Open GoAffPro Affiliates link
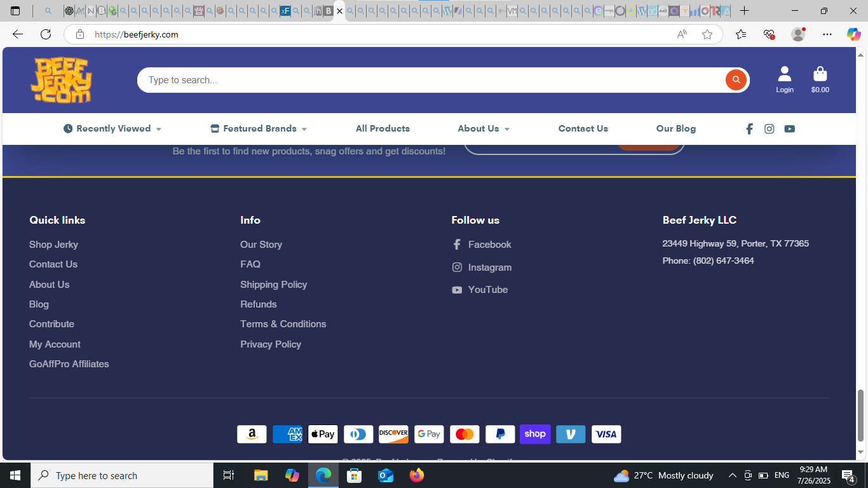Viewport: 868px width, 488px height. pyautogui.click(x=69, y=364)
